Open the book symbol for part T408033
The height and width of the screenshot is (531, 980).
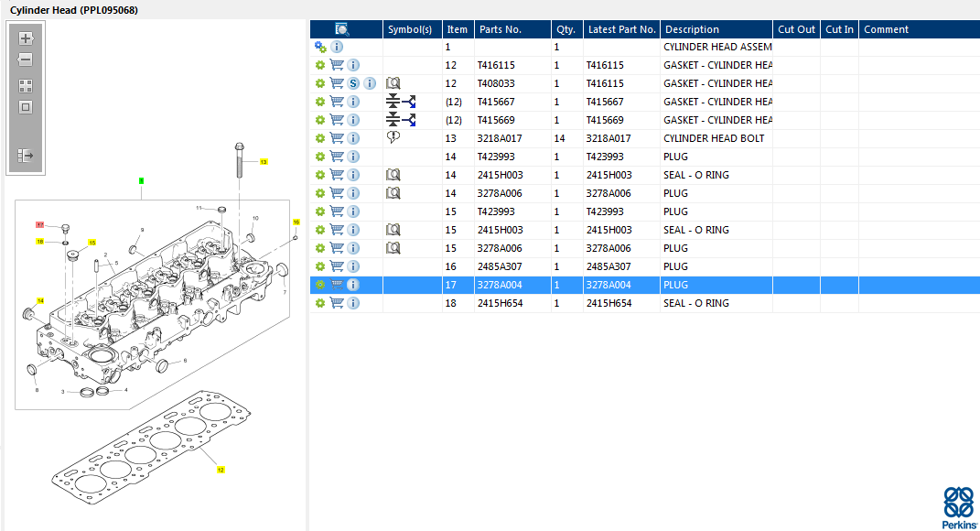[393, 83]
